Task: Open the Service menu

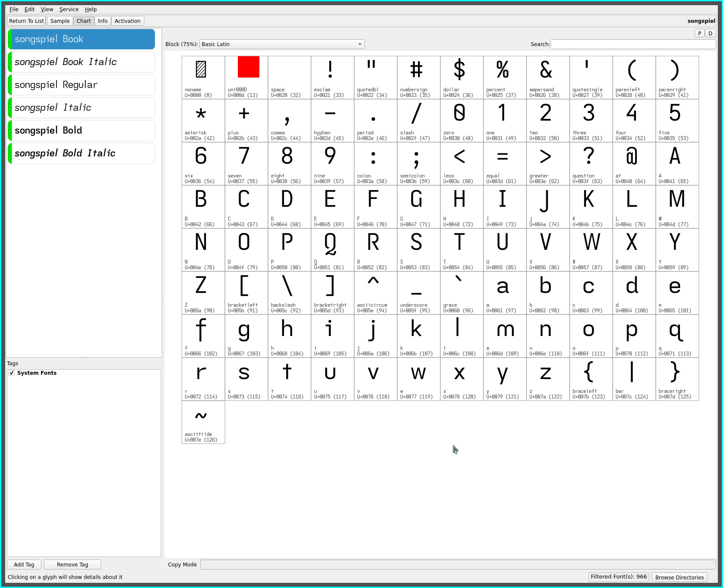Action: click(69, 9)
